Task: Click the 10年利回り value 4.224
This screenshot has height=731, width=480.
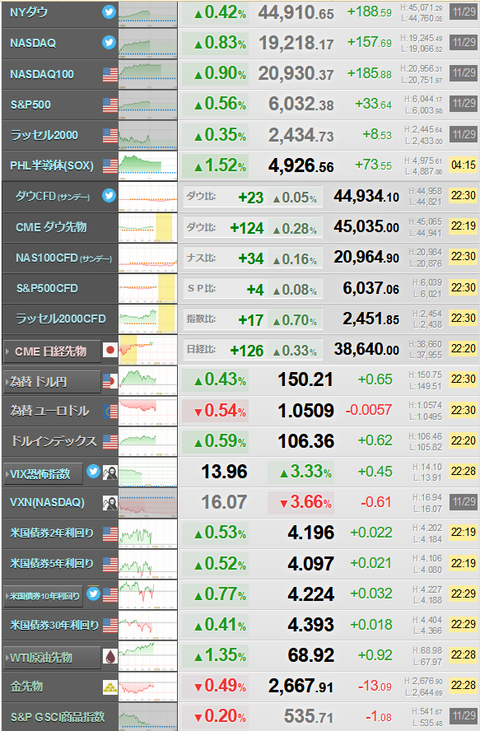Action: coord(311,594)
